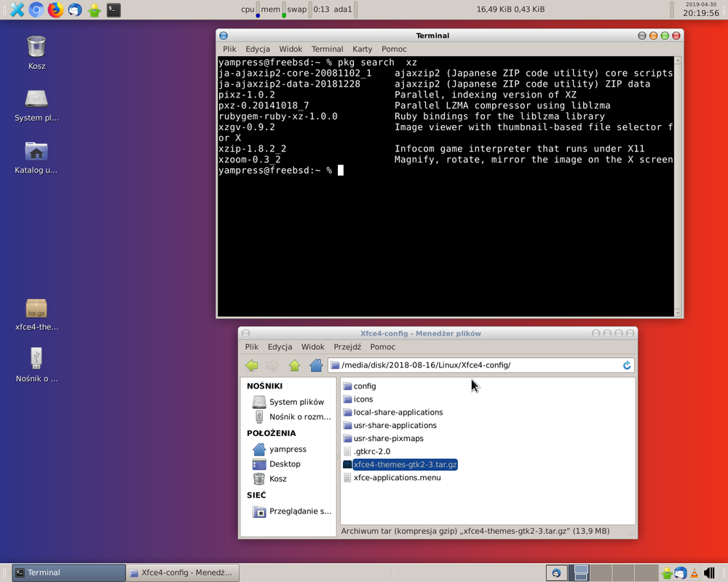Select the config folder
Viewport: 728px width, 582px height.
point(360,386)
